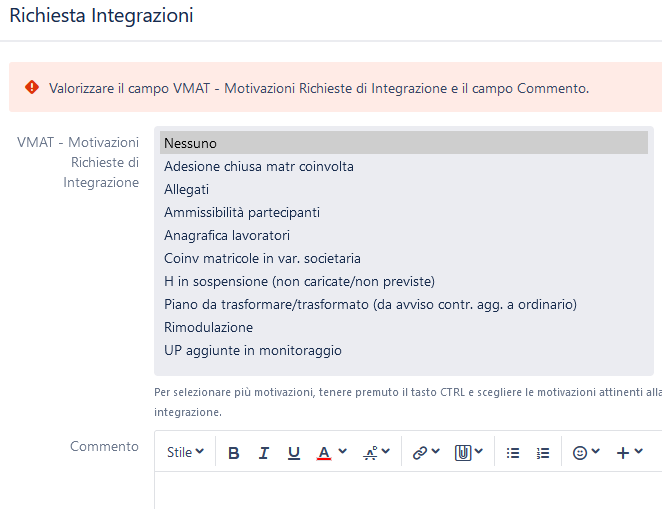Expand more formatting options arrow
This screenshot has height=509, width=662.
[x=386, y=451]
